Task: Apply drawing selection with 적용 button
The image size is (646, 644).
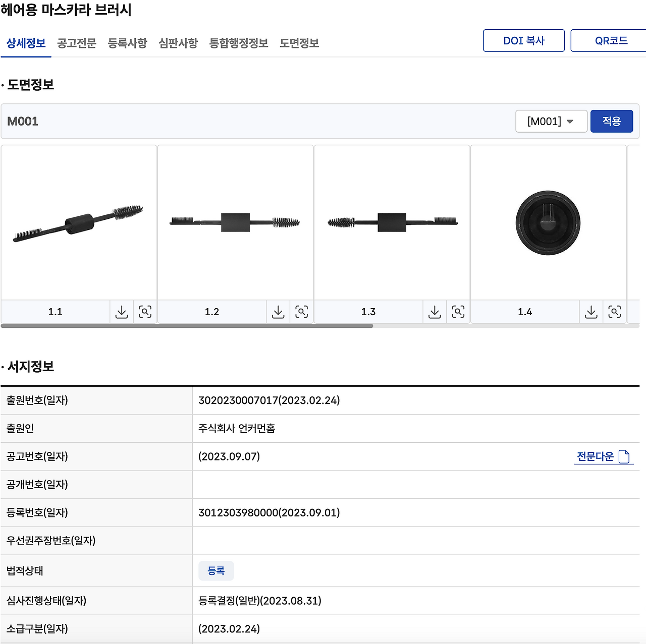Action: coord(612,121)
